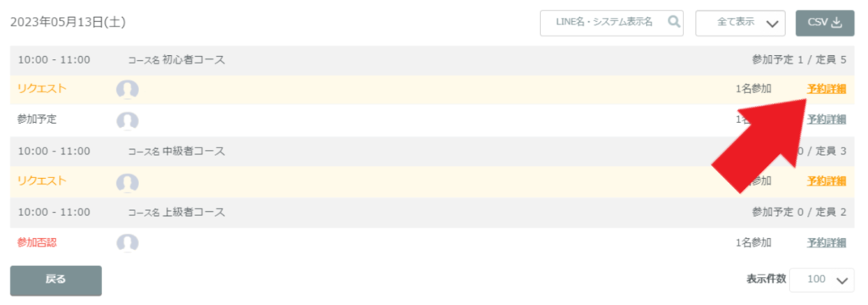Screen dimensions: 868x305
Task: Click the avatar in the 参加予定 row
Action: pos(127,120)
